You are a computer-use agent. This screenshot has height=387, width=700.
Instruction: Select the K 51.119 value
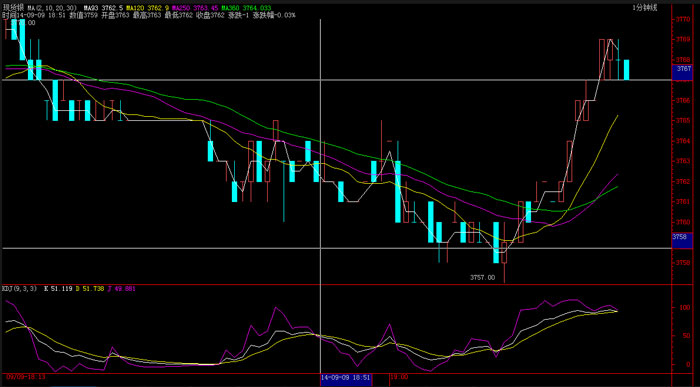point(58,289)
